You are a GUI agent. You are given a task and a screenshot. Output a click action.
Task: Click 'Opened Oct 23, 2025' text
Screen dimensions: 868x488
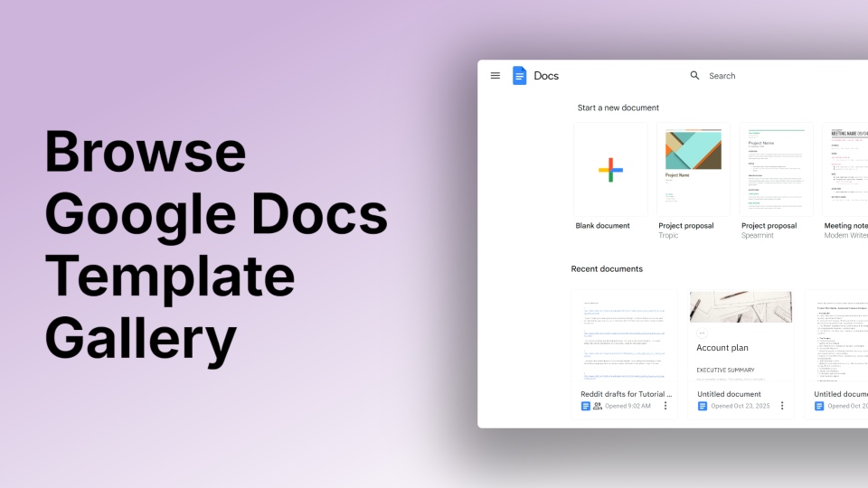click(x=741, y=406)
